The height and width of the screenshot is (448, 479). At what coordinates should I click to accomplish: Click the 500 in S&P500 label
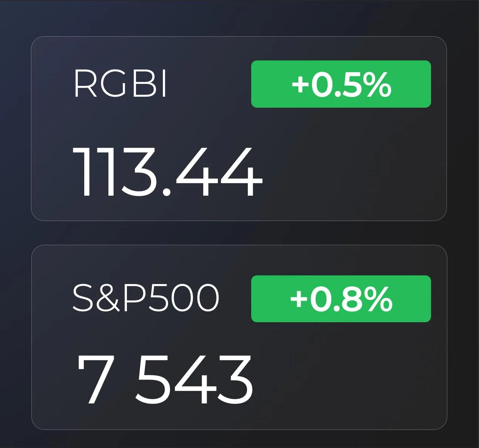182,298
